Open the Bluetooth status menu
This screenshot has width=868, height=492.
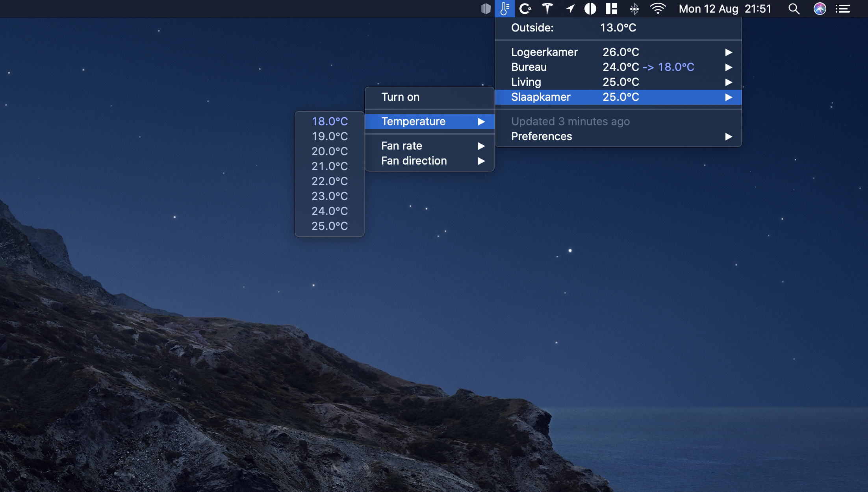pyautogui.click(x=634, y=9)
